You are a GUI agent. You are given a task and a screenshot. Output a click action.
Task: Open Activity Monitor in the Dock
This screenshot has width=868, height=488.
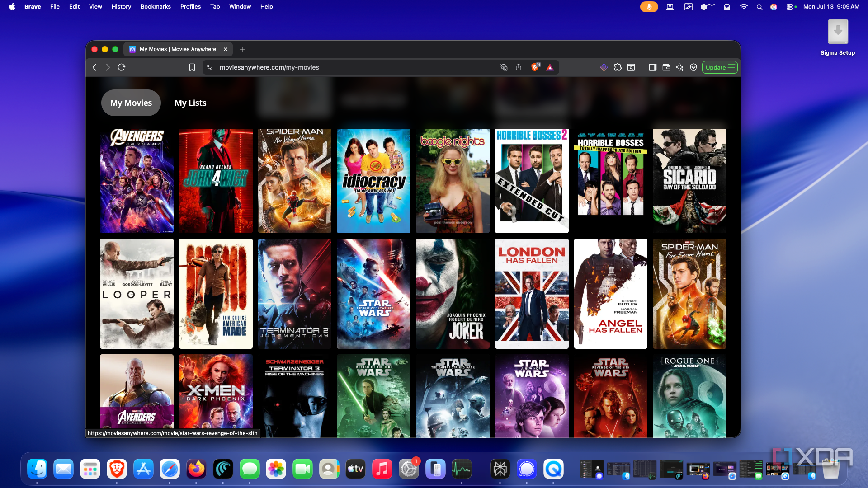[x=462, y=469]
